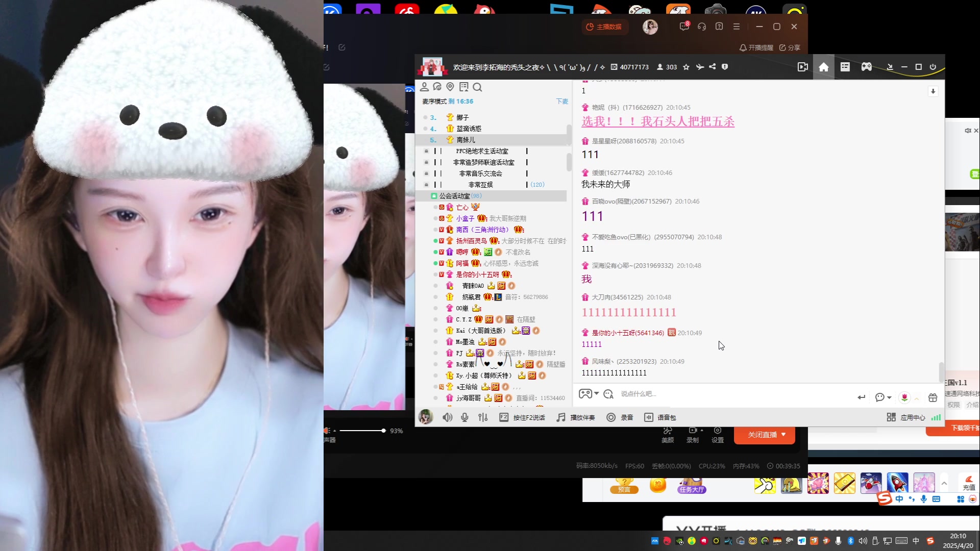
Task: Open the audio mixer settings icon
Action: [x=483, y=417]
